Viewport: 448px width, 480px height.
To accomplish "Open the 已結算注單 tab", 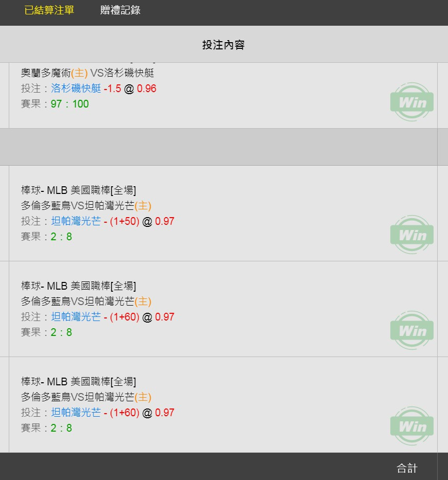I will (x=49, y=10).
